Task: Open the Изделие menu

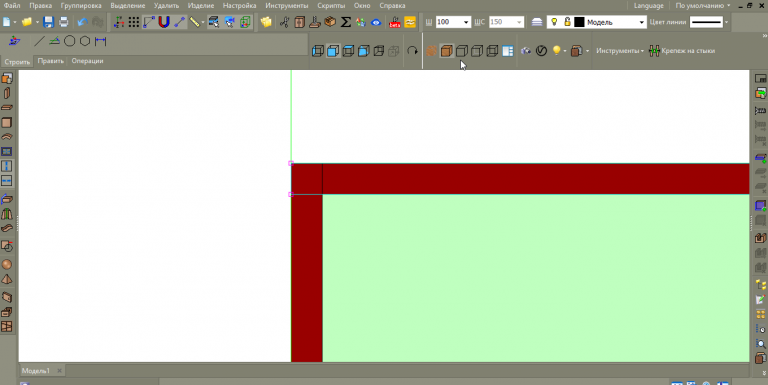Action: coord(201,6)
